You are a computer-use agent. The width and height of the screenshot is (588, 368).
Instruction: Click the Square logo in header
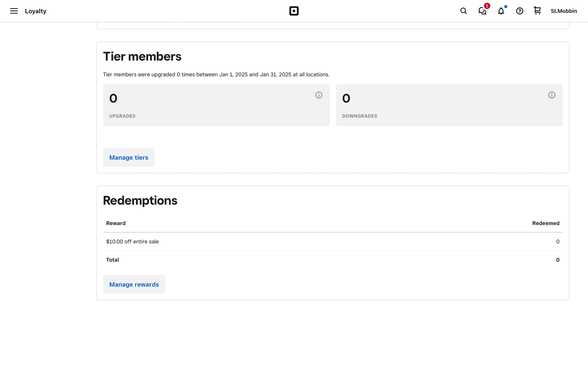coord(294,11)
